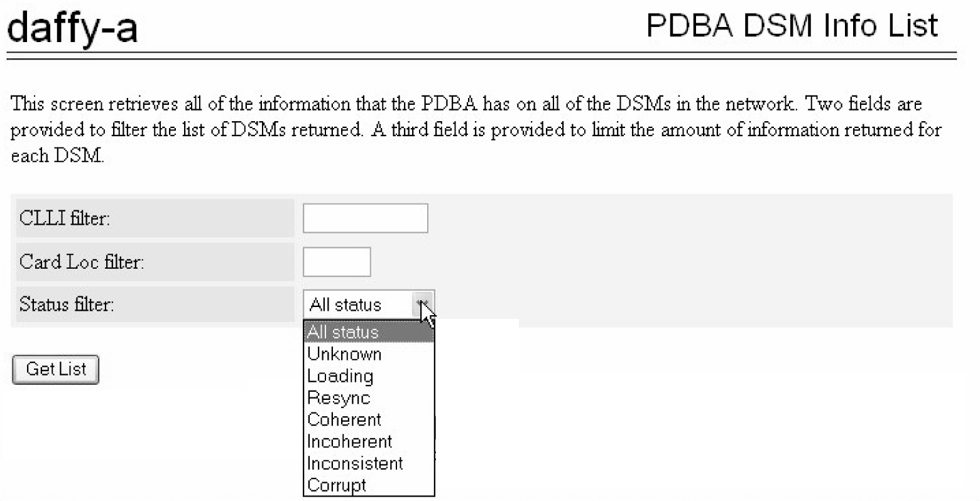Click the Status filter label
The image size is (980, 501).
(67, 304)
